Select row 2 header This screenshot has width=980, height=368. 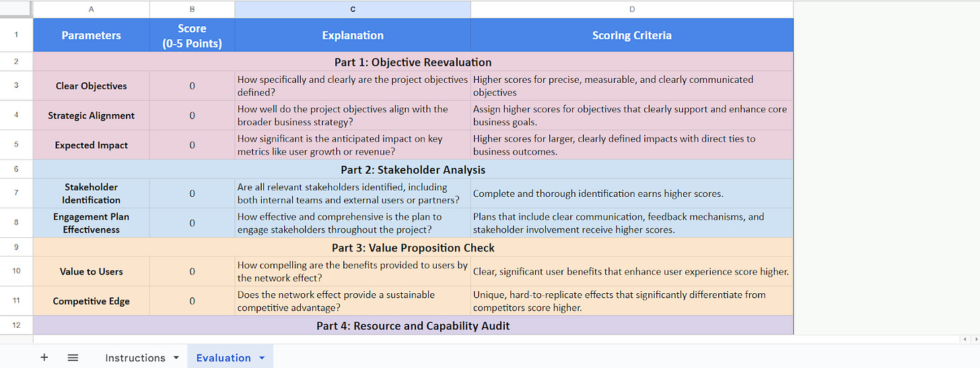tap(16, 61)
